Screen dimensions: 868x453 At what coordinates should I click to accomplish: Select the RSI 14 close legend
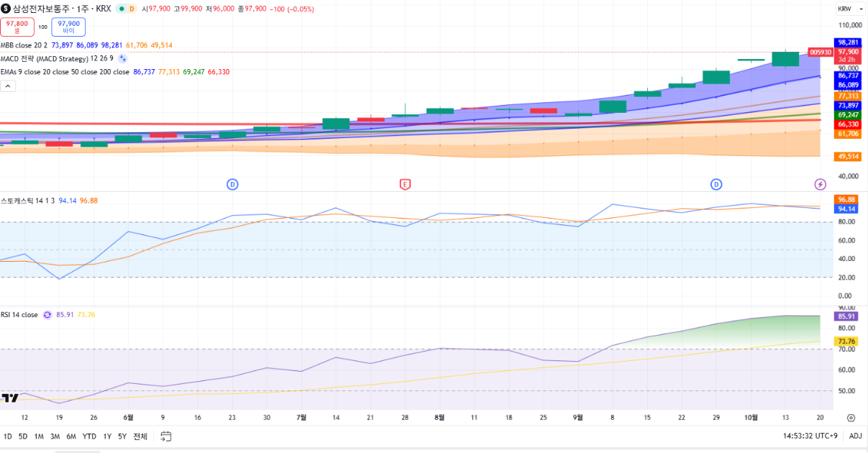click(19, 315)
